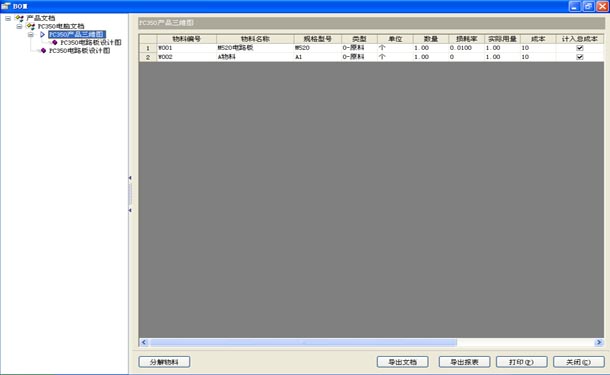Click the 产品文档 root folder icon
This screenshot has width=610, height=375.
19,18
